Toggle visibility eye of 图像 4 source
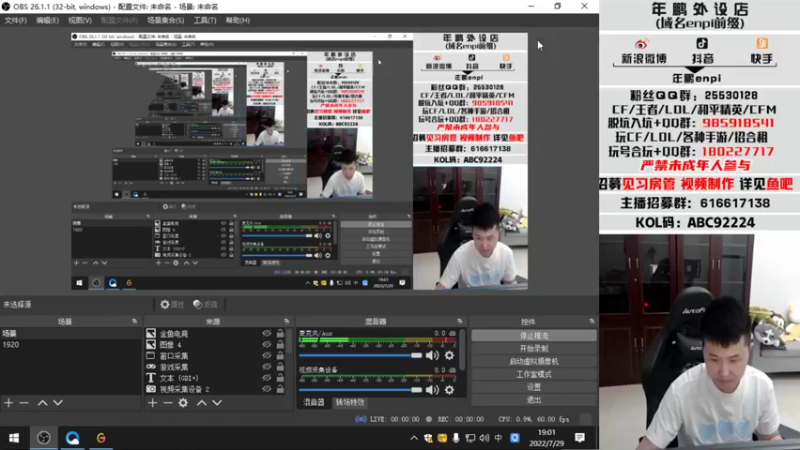 point(266,344)
